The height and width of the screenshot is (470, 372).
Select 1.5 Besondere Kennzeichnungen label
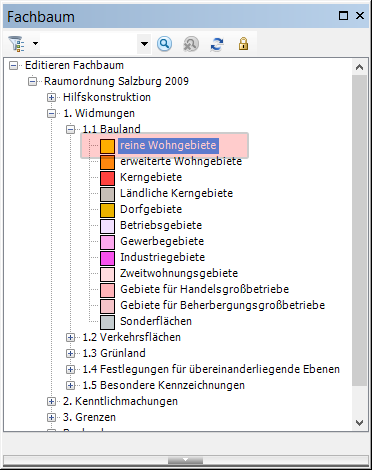[163, 385]
